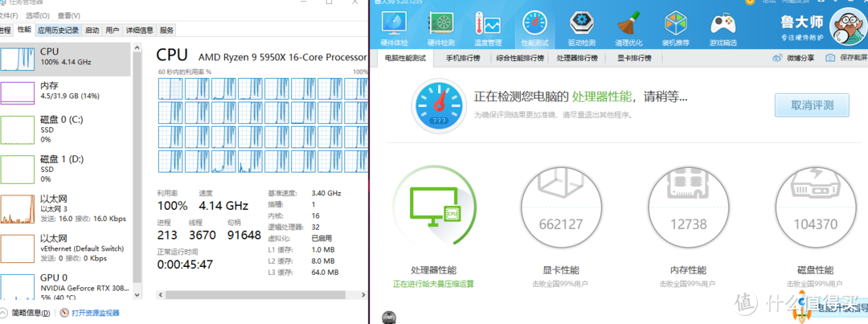The height and width of the screenshot is (324, 868).
Task: Select the 内存 memory sidebar item
Action: click(x=65, y=92)
